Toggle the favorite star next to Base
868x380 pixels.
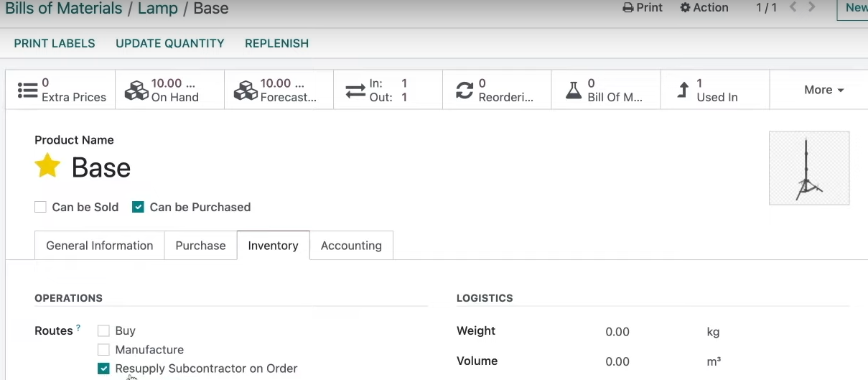point(47,166)
